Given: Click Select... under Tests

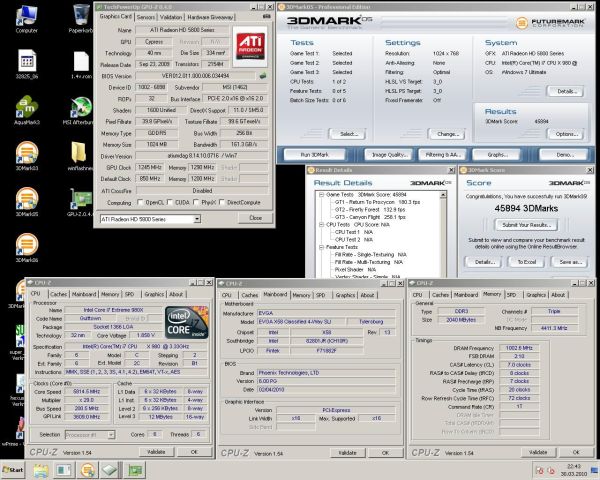Looking at the screenshot, I should click(347, 134).
